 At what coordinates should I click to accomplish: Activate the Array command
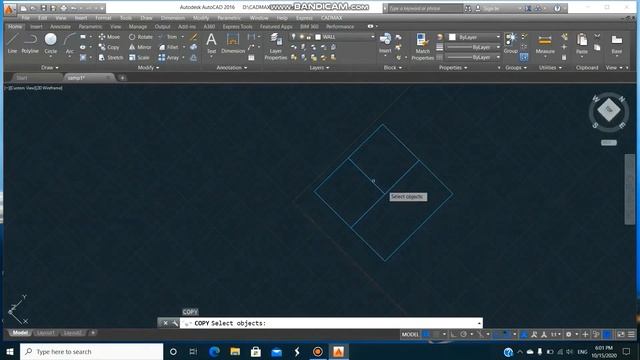click(169, 58)
